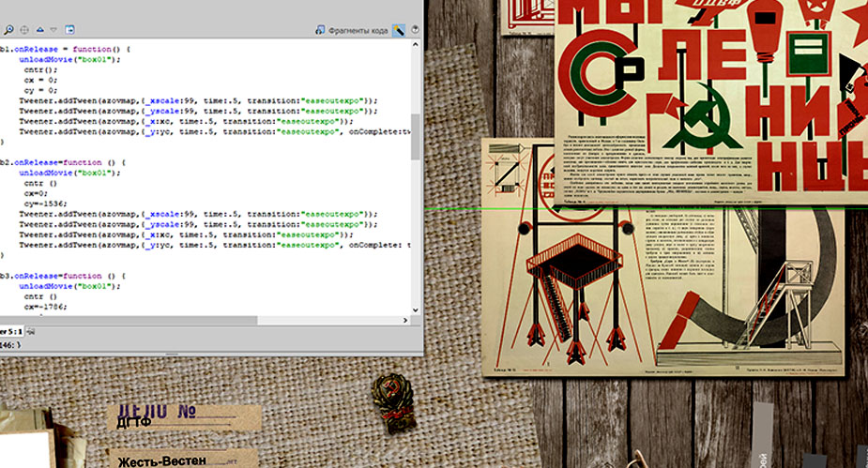Viewport: 868px width, 468px height.
Task: Click the blue up-arrow icon in code toolbar
Action: [x=39, y=30]
